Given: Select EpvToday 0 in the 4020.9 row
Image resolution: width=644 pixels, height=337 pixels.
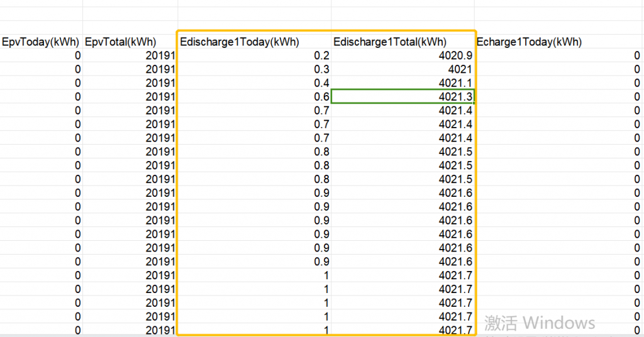Looking at the screenshot, I should tap(41, 55).
